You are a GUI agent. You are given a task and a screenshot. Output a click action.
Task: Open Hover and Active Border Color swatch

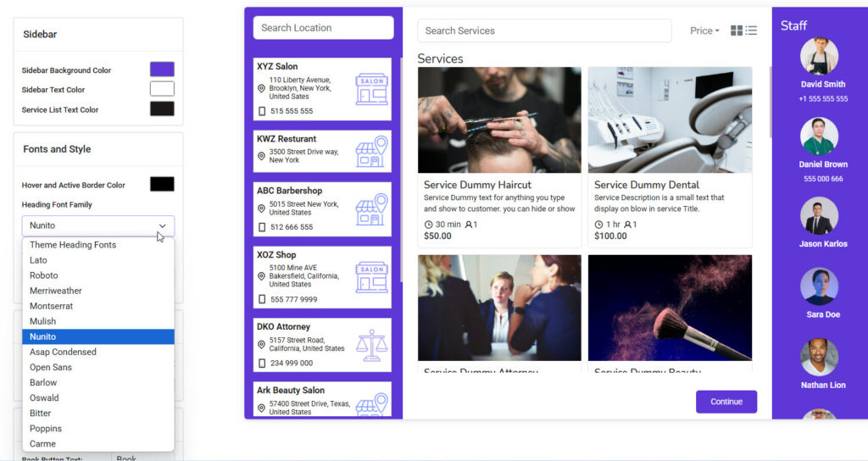coord(162,184)
